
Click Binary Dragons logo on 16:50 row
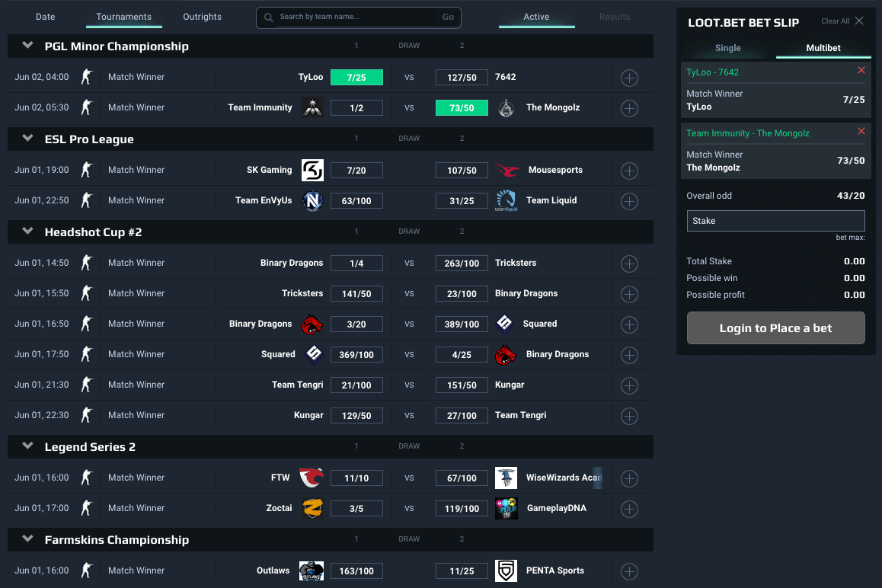pos(312,324)
